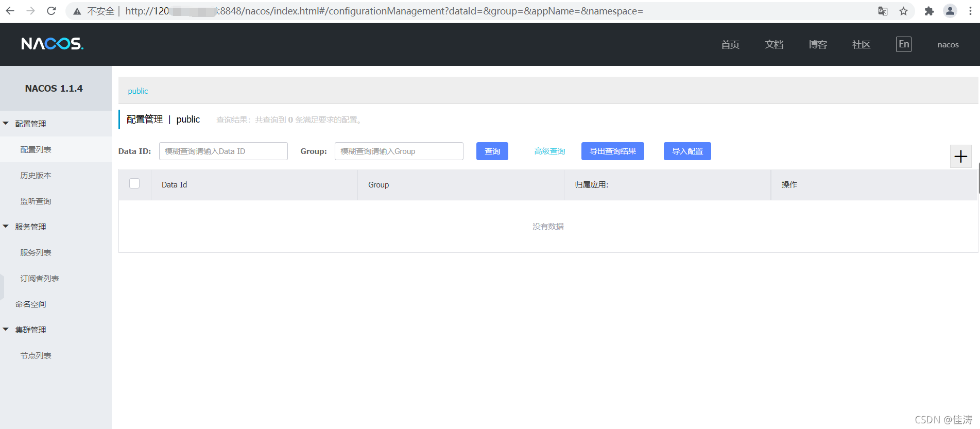Open the nacos user menu
This screenshot has height=429, width=980.
coord(948,45)
